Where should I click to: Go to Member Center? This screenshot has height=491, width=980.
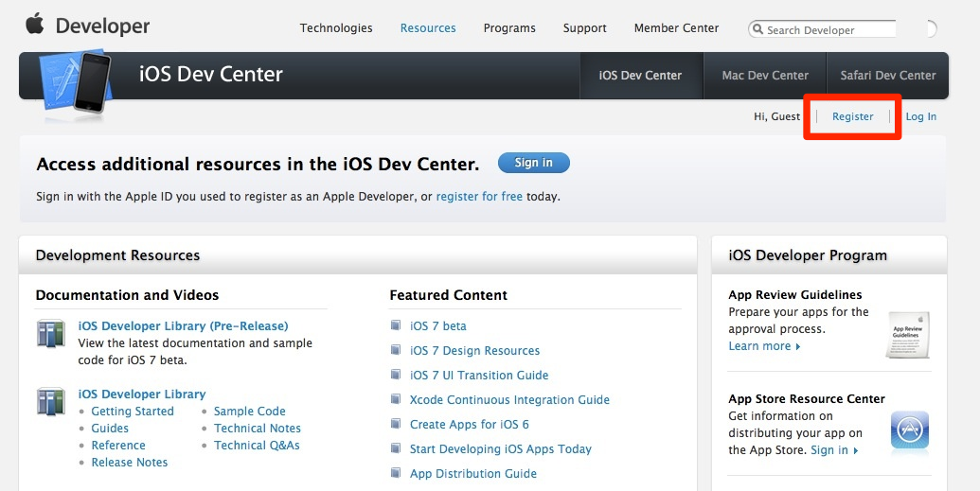(676, 28)
